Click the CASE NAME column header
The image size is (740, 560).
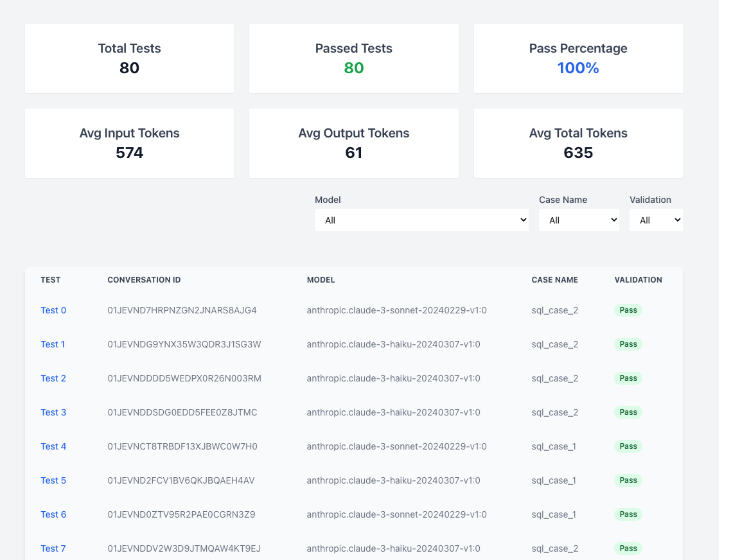(554, 280)
